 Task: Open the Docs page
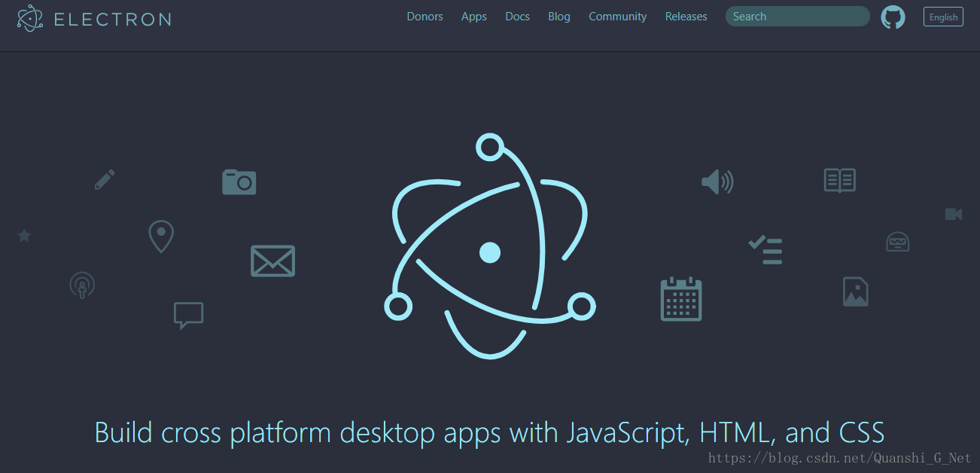(517, 17)
